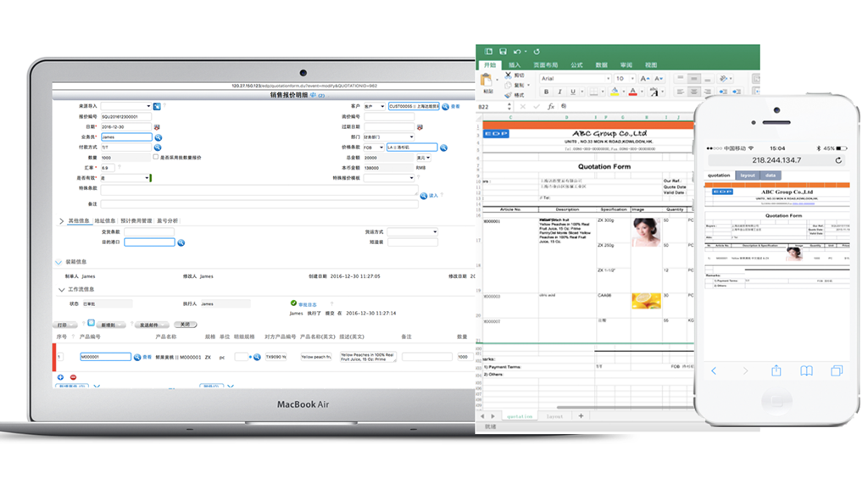Collapse the 工作流信息 section
868x501 pixels.
(x=58, y=289)
